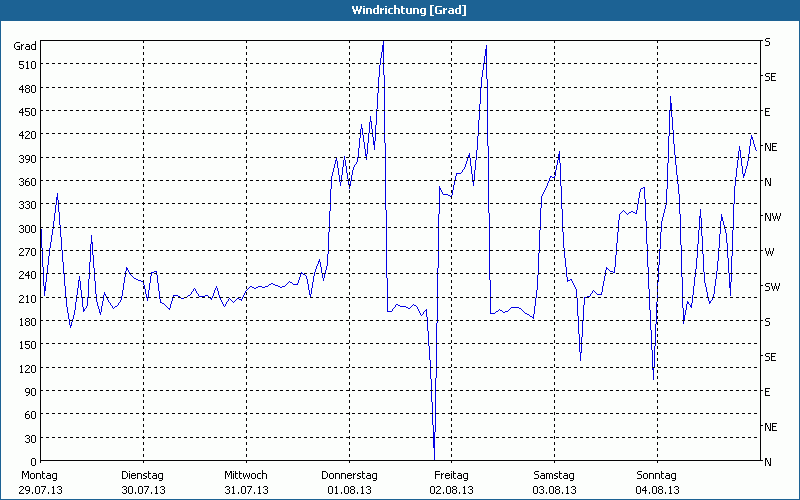
Task: Click the 'N' compass label level with 0
Action: click(x=768, y=462)
